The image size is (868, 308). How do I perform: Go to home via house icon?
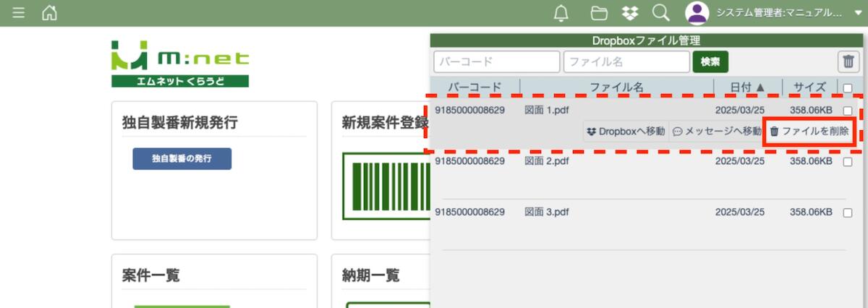(49, 13)
